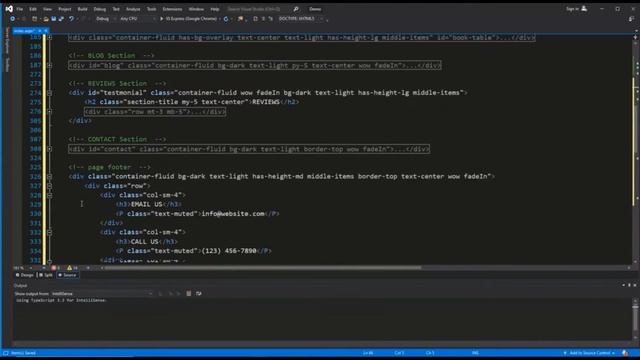Click the notifications icon in status bar
Screen dimensions: 640x360
(x=625, y=353)
